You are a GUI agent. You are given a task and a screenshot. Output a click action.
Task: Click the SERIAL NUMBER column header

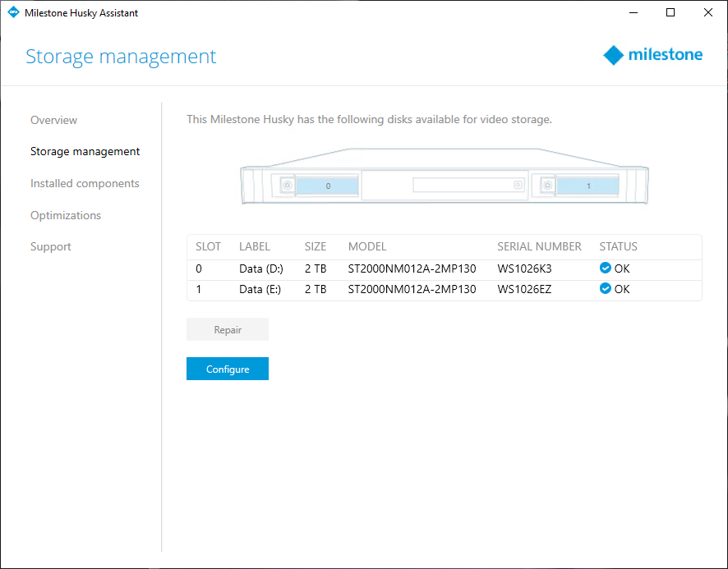pos(540,246)
